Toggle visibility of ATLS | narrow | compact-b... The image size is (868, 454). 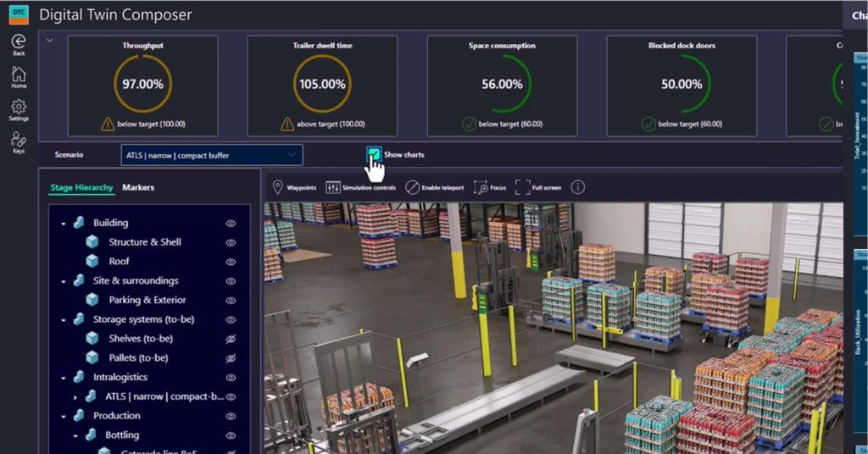click(231, 397)
